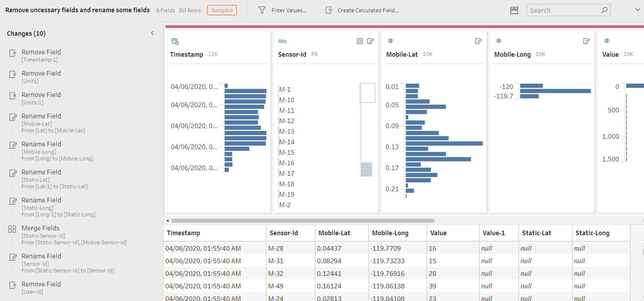
Task: Select the Remove Field Units change icon
Action: [13, 75]
